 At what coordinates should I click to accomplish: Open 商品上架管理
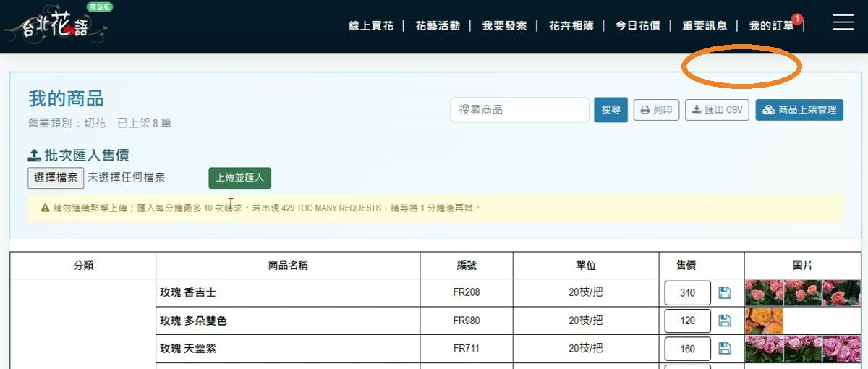(x=799, y=110)
